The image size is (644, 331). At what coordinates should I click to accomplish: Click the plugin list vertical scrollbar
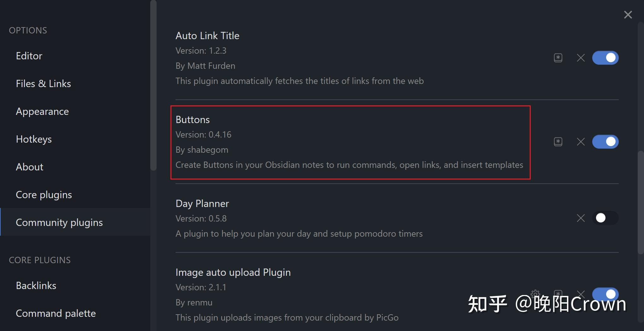pos(641,202)
